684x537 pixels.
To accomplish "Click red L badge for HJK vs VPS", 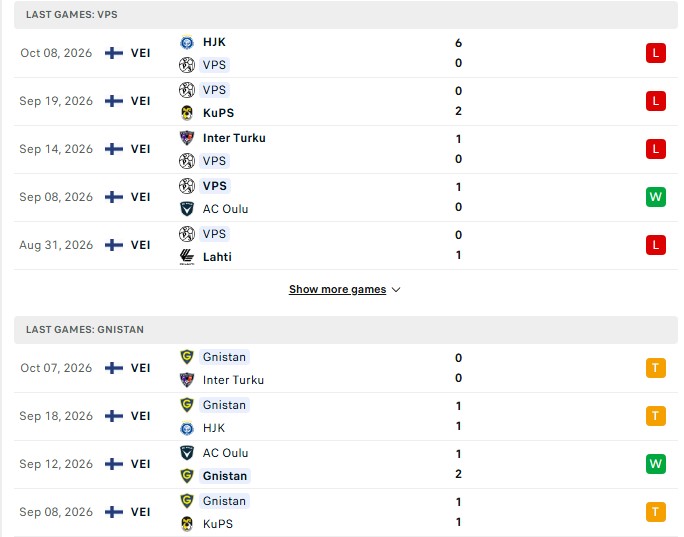I will click(x=655, y=53).
